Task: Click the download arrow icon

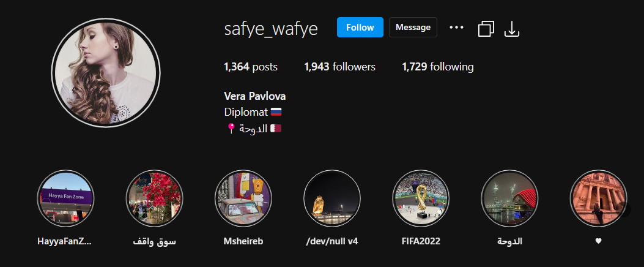Action: click(512, 29)
